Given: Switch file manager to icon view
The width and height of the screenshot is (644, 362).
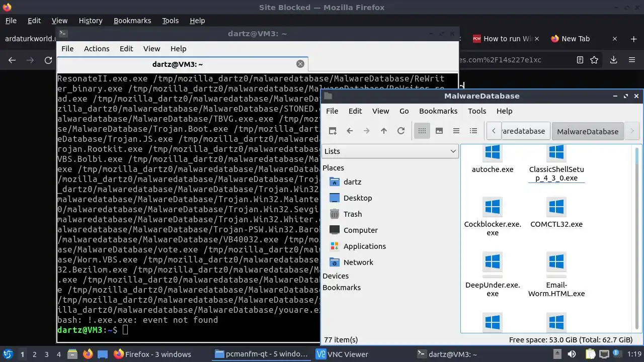Looking at the screenshot, I should [422, 131].
